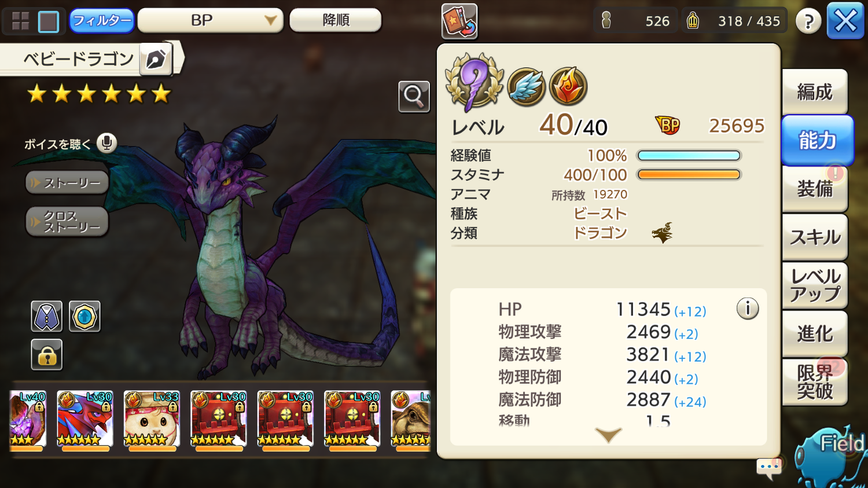Open the ストーリー story button

click(67, 183)
